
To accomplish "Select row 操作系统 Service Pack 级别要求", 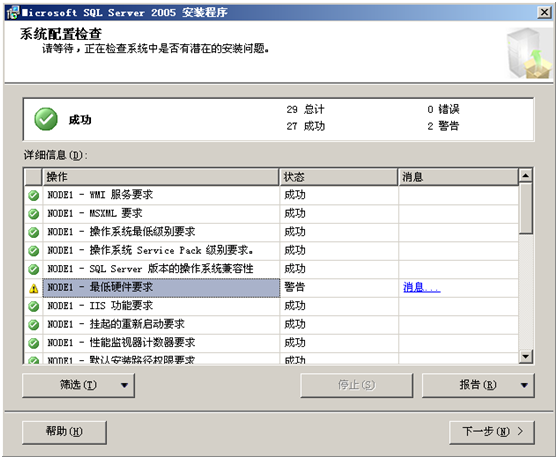I will 271,250.
